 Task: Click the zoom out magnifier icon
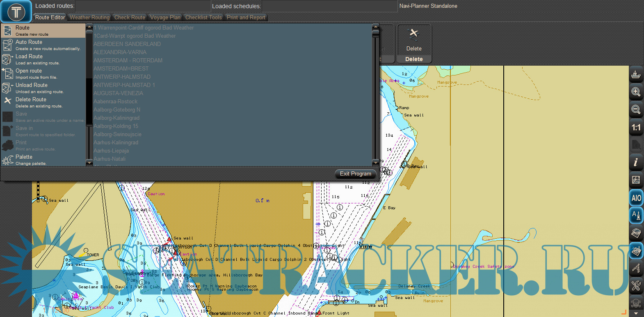click(636, 109)
